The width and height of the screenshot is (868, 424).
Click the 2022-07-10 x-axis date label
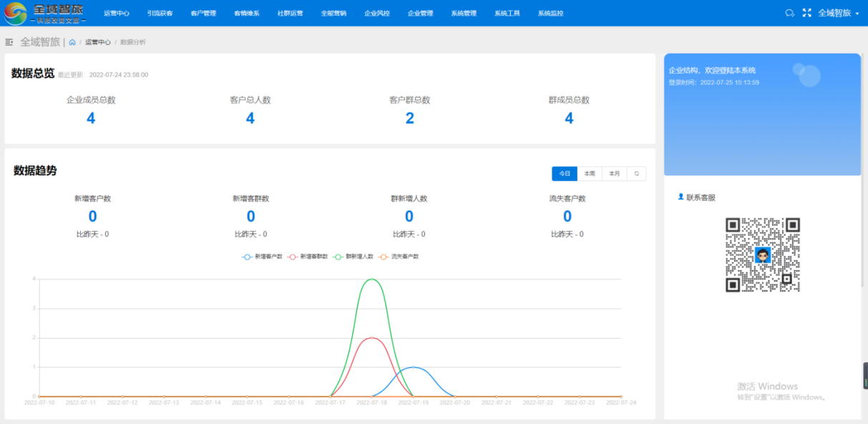39,403
